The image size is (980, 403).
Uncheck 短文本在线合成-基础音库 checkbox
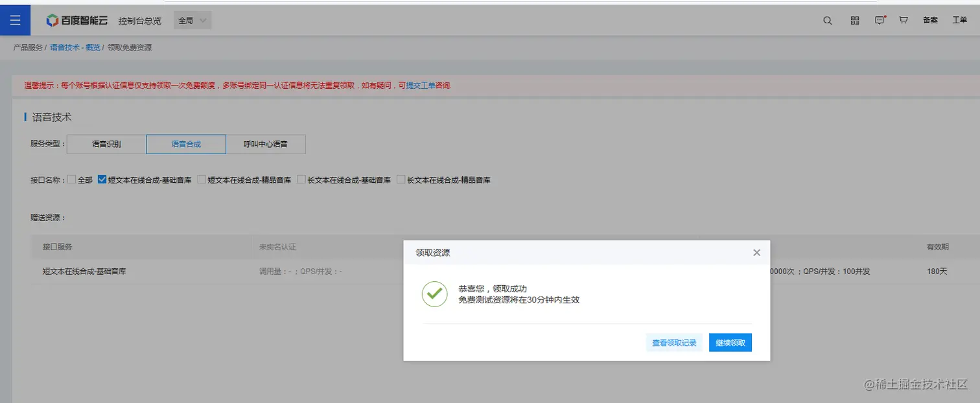[x=102, y=179]
